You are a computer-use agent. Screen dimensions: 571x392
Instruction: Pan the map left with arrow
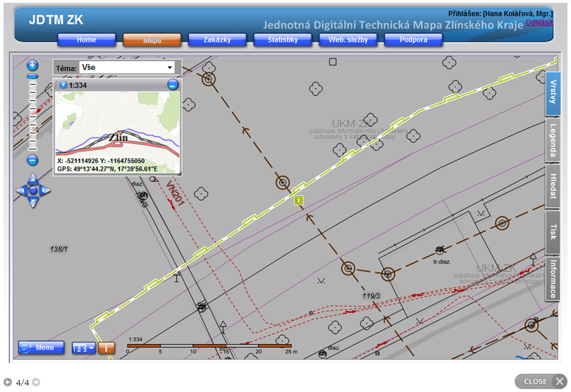tap(21, 191)
